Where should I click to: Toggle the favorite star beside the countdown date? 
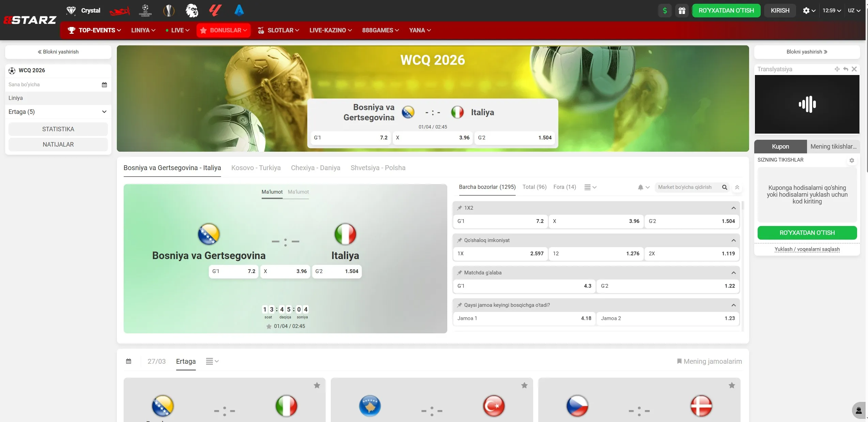269,327
